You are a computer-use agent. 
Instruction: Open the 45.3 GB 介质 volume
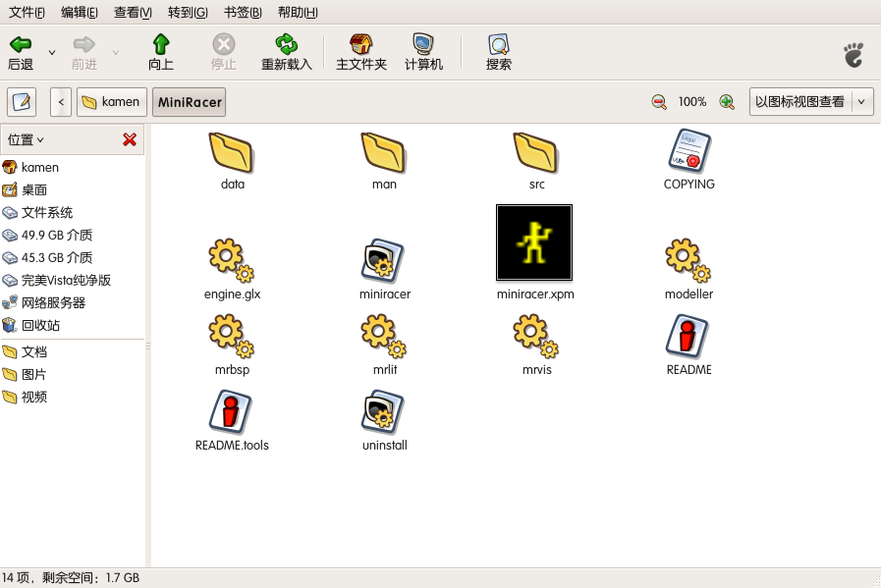(72, 258)
